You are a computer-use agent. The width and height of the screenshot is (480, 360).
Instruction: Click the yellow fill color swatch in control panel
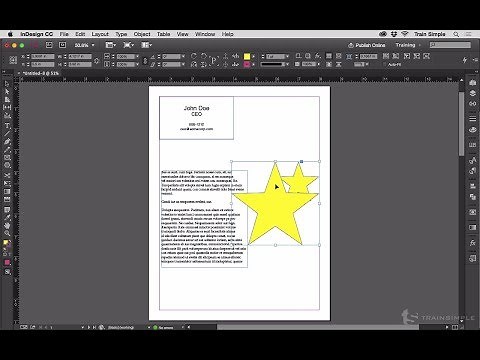pyautogui.click(x=247, y=56)
